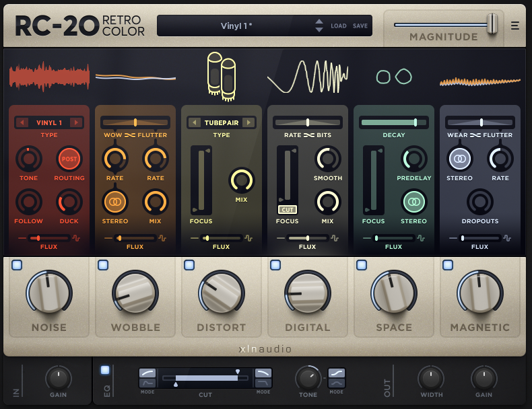Toggle the Magnetic module power checkbox
The image size is (532, 409).
click(448, 264)
